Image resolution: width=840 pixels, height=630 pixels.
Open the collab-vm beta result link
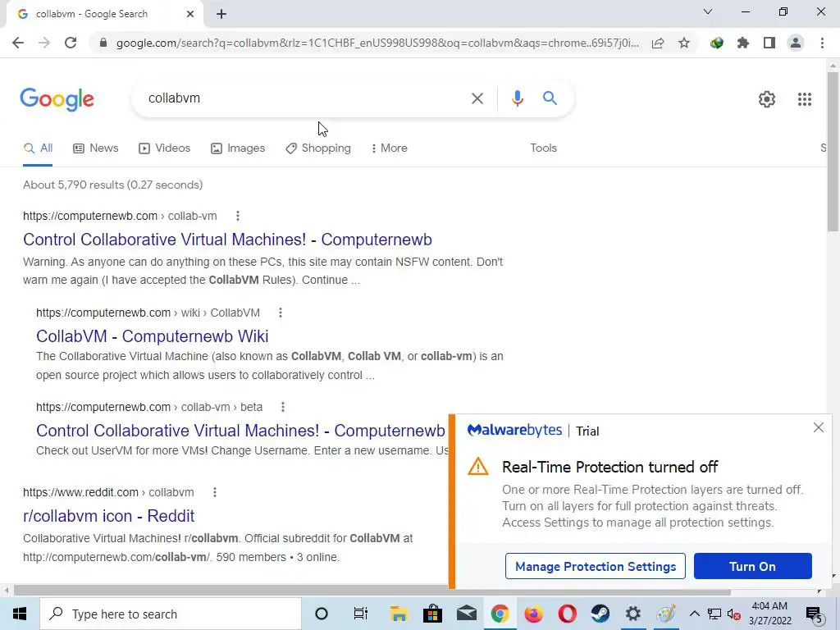coord(240,431)
